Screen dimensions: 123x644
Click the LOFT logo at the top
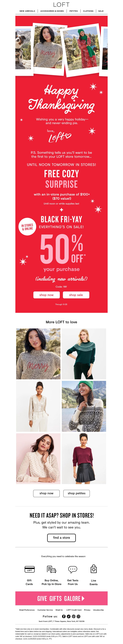61,4
